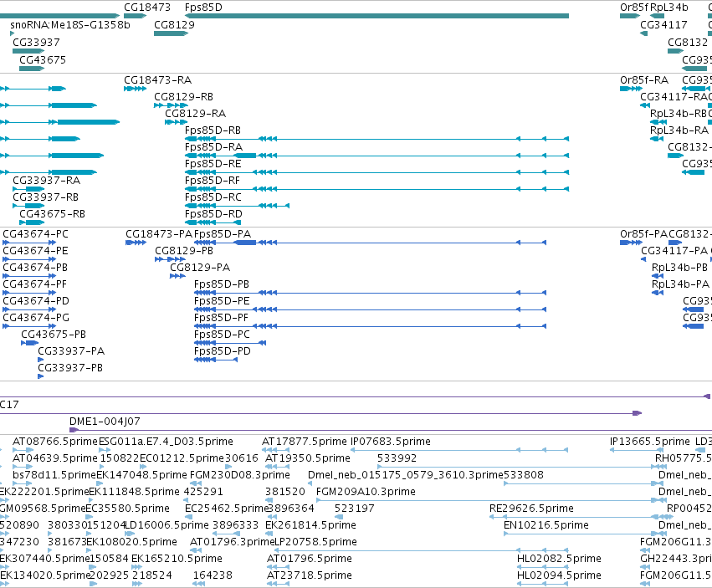
Task: Select the CG8129-PB protein
Action: click(x=171, y=259)
